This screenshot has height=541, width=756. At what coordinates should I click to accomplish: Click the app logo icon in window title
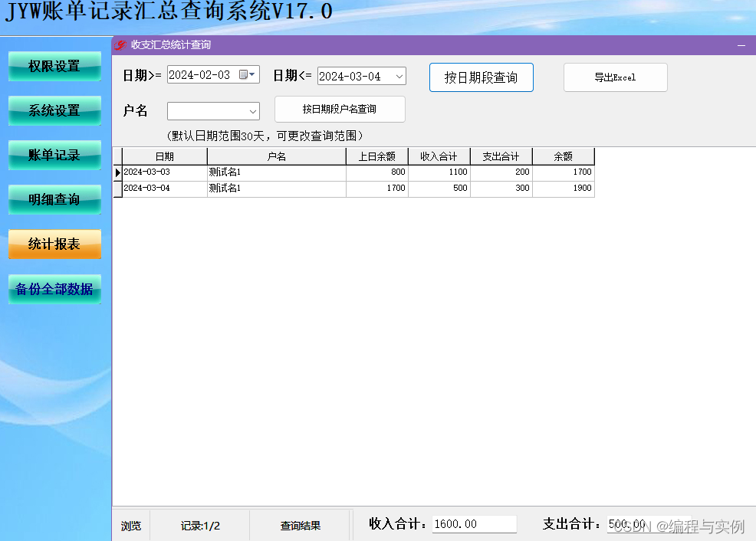tap(120, 45)
